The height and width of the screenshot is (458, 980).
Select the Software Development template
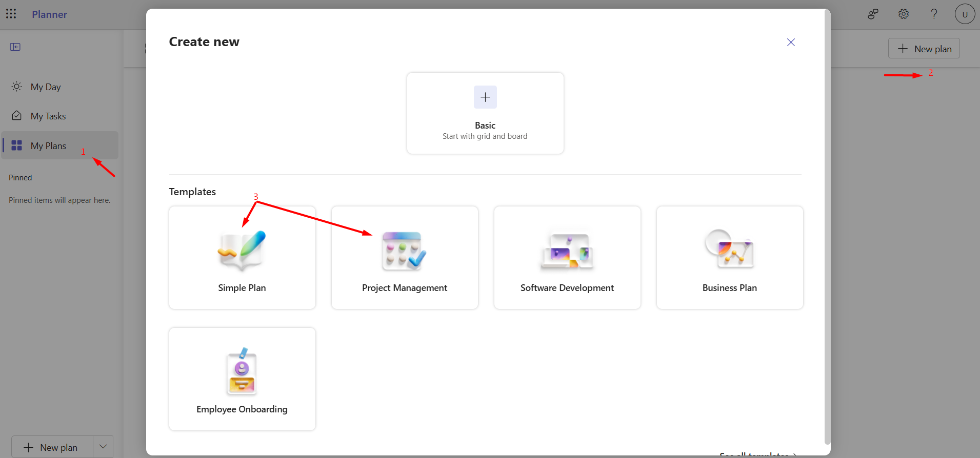567,258
